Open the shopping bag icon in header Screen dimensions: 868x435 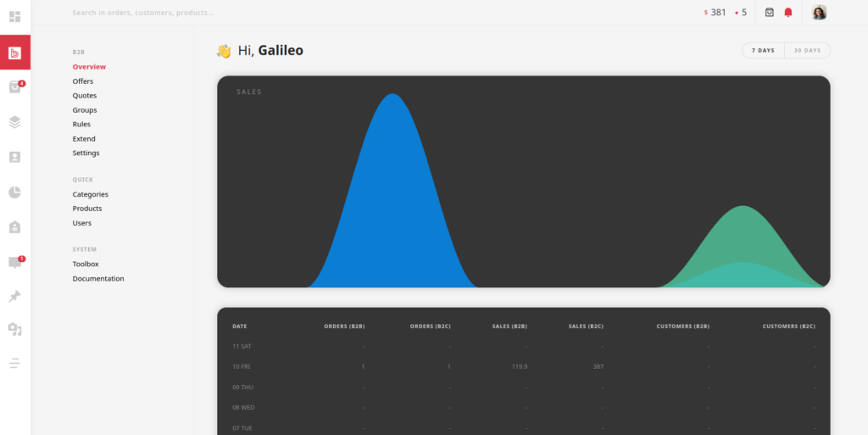[769, 13]
